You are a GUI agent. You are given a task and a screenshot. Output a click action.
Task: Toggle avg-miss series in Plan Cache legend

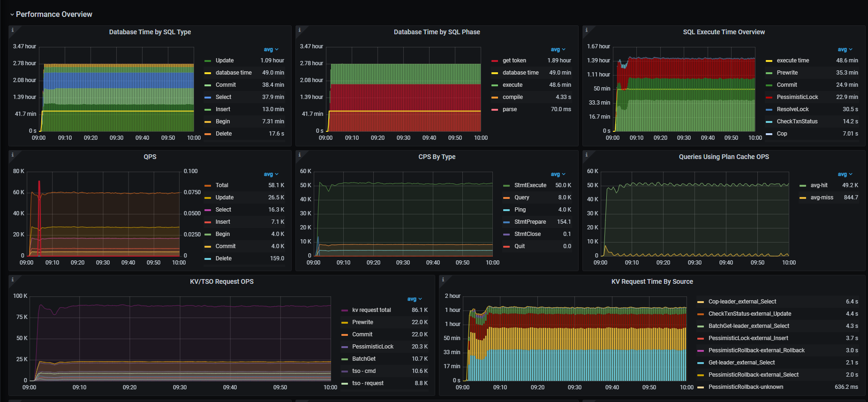(x=822, y=197)
